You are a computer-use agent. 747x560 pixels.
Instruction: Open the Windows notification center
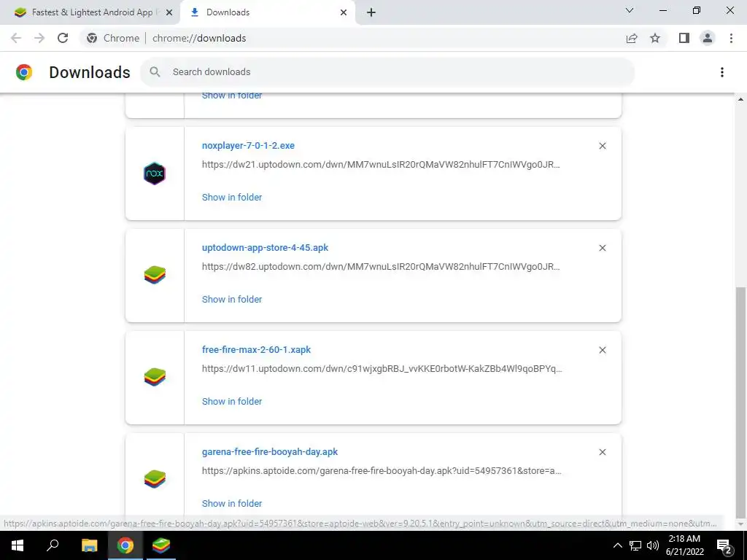(x=724, y=546)
